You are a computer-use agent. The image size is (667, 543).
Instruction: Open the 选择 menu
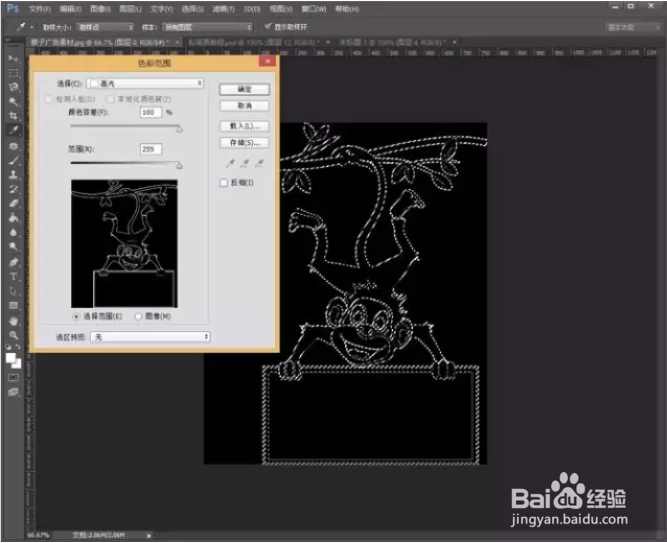pyautogui.click(x=193, y=9)
